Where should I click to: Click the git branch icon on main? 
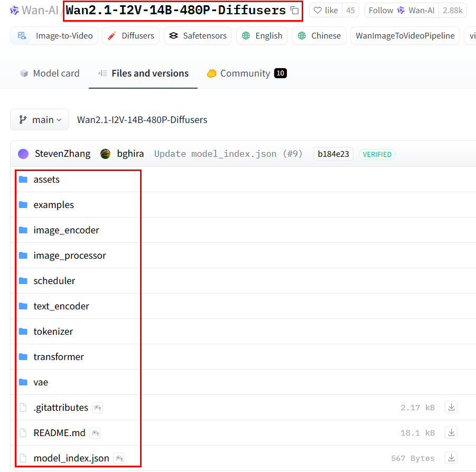click(23, 120)
